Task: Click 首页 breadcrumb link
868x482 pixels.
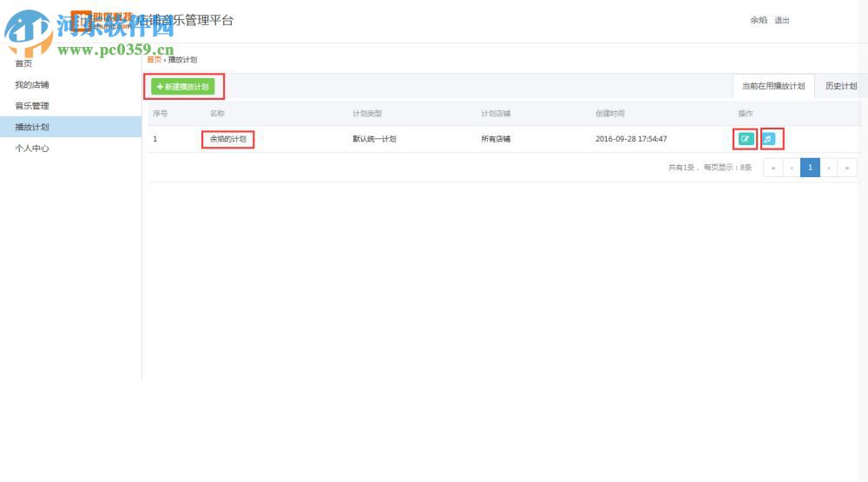Action: pos(154,59)
